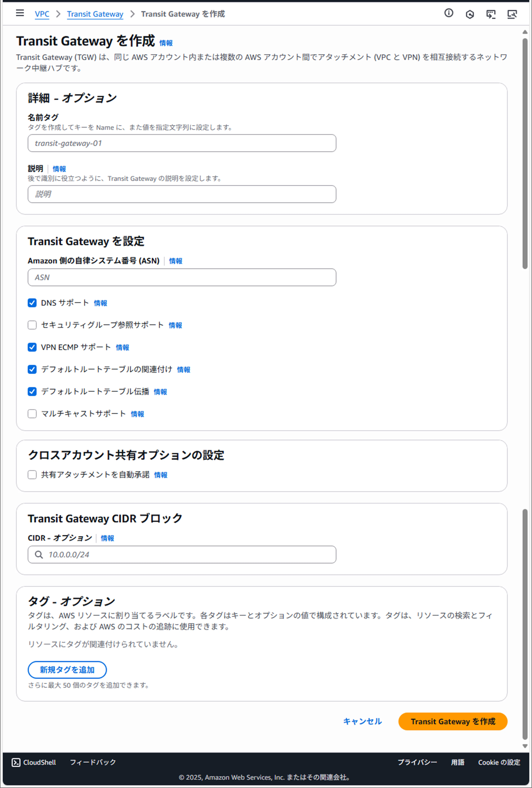
Task: Open Cookie の設定 footer link
Action: [x=499, y=762]
